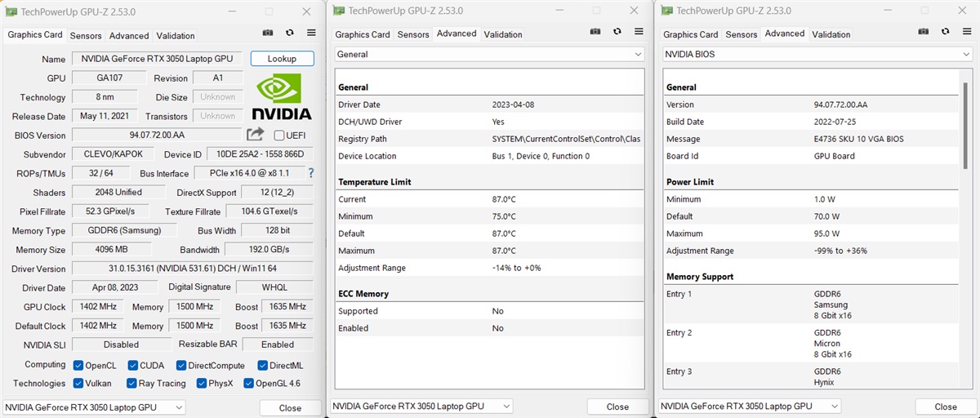The image size is (980, 418).
Task: Toggle the UEFI checkbox
Action: click(279, 136)
